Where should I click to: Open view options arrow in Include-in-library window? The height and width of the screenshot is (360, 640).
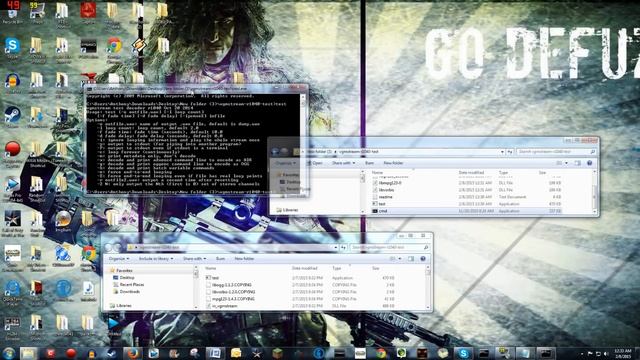point(400,259)
